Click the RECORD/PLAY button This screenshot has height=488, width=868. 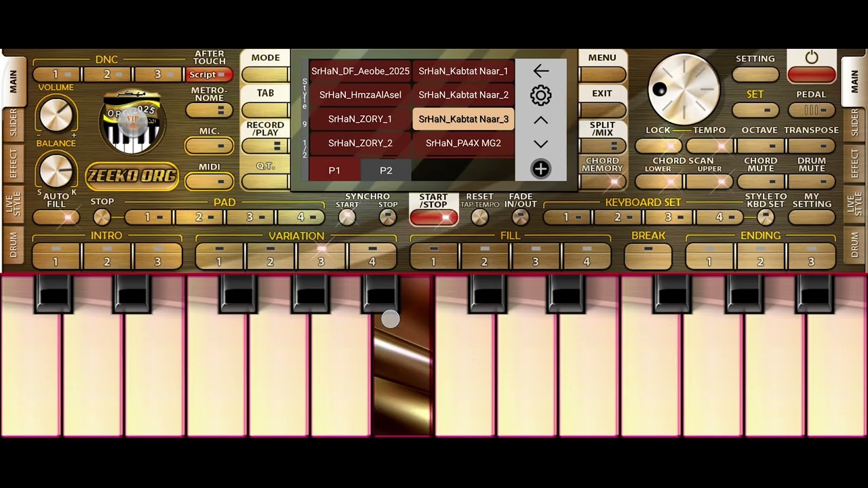[265, 146]
